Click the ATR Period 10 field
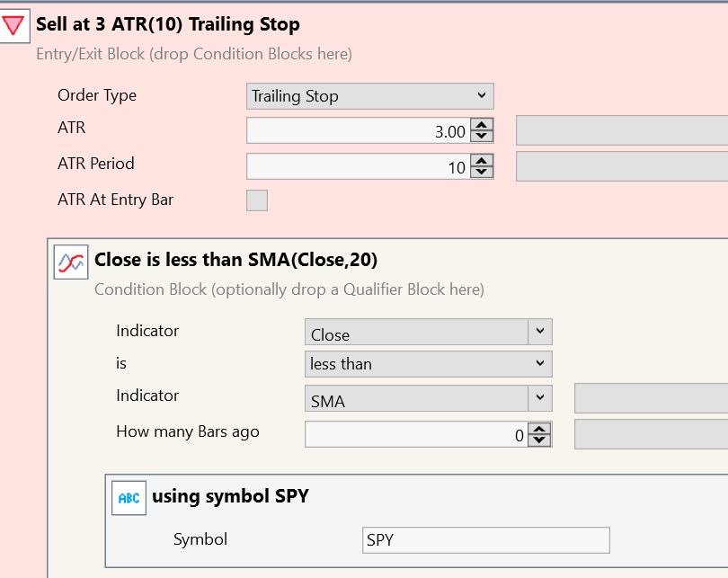 point(359,166)
